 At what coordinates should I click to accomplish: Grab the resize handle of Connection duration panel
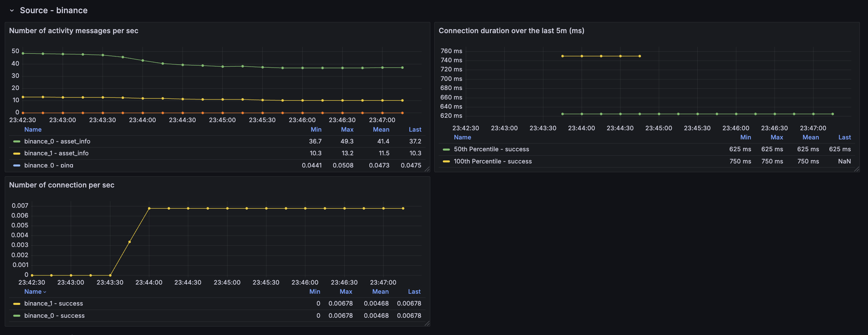(x=857, y=169)
